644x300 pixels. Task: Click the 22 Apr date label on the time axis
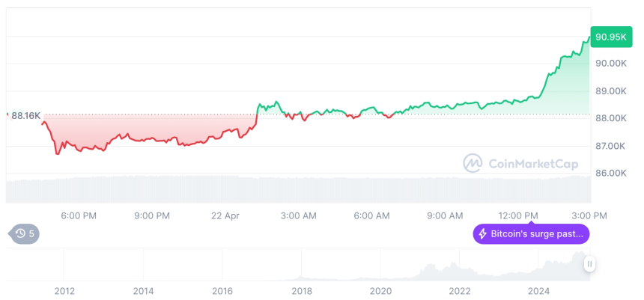pos(225,215)
